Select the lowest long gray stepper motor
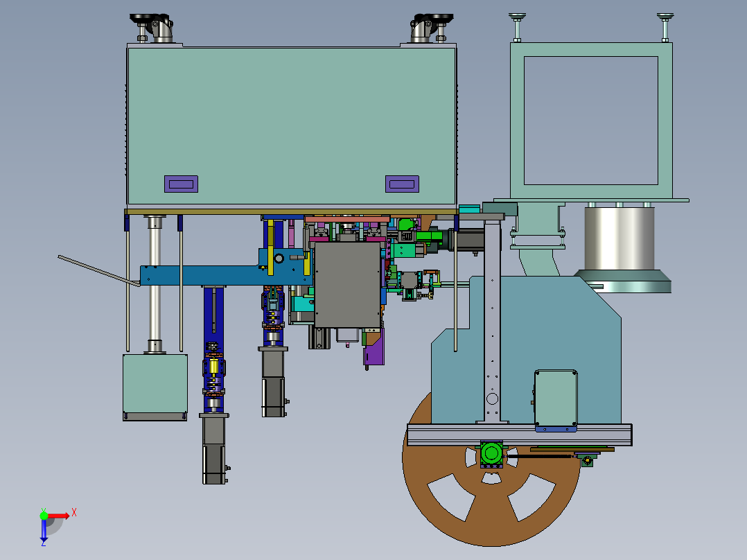 click(x=214, y=448)
